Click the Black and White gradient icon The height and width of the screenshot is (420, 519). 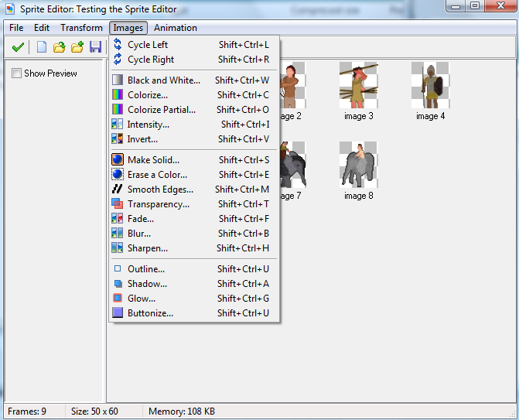click(118, 80)
